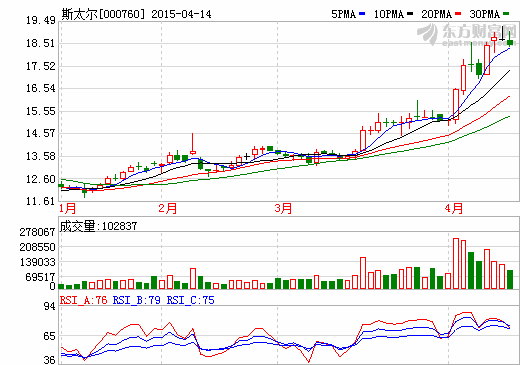Screen dimensions: 520x365
Task: Click the 成交量:102837 volume label
Action: (98, 226)
